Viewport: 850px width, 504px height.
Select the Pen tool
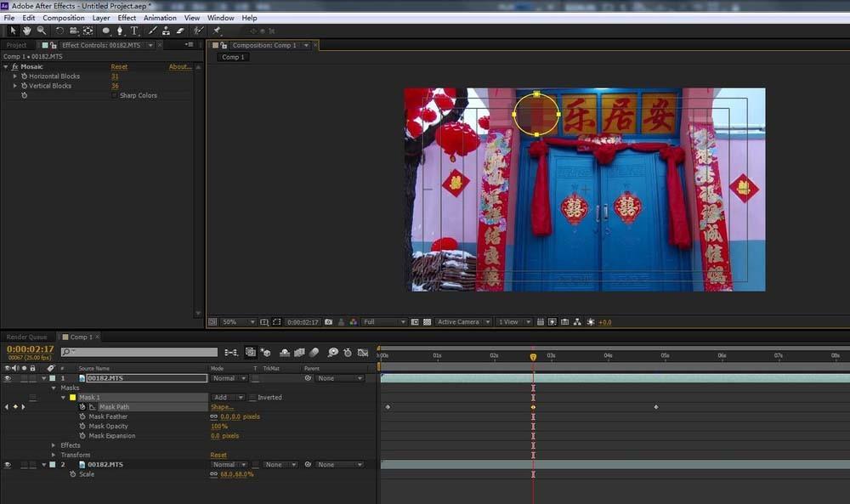tap(120, 31)
